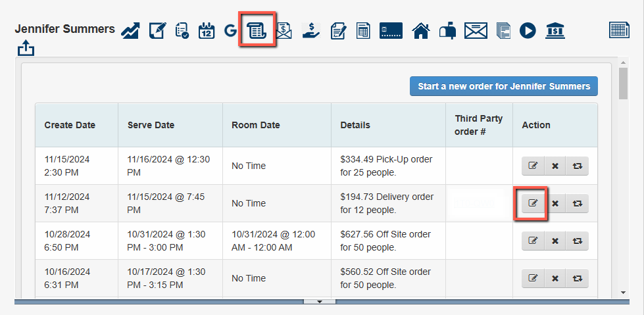Click the circular play button icon
This screenshot has width=644, height=315.
point(528,31)
